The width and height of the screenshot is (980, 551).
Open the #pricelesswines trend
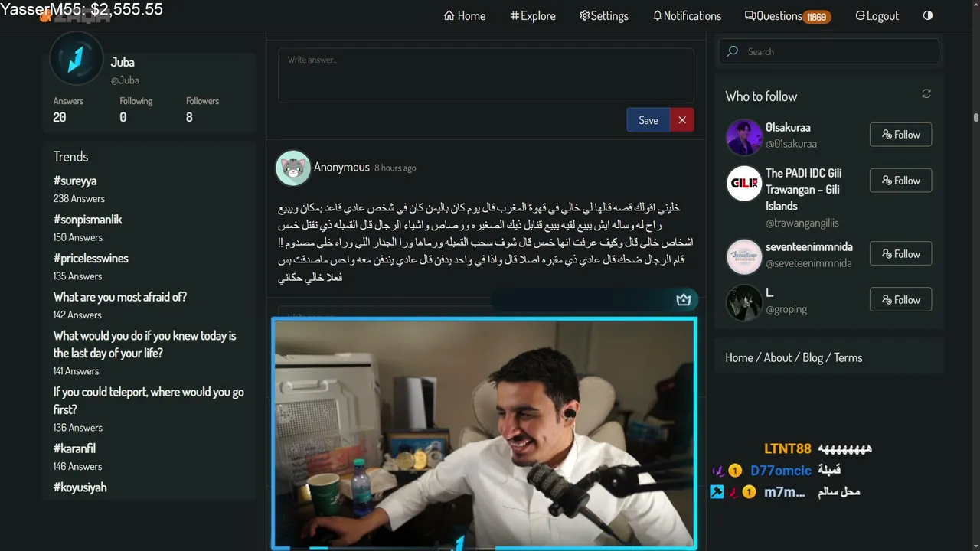[x=90, y=259]
